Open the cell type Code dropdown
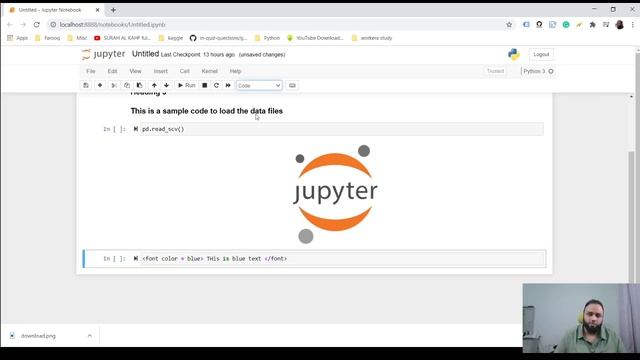Screen dimensions: 640x360 pos(259,85)
